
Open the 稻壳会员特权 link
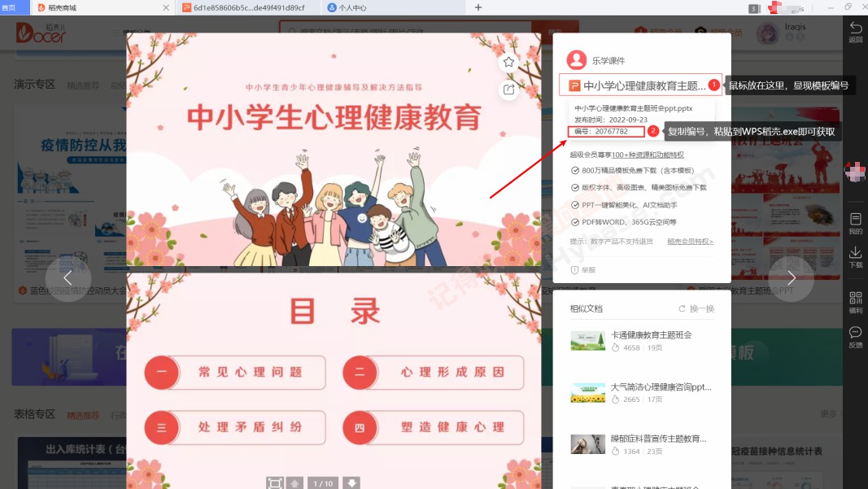(x=691, y=242)
